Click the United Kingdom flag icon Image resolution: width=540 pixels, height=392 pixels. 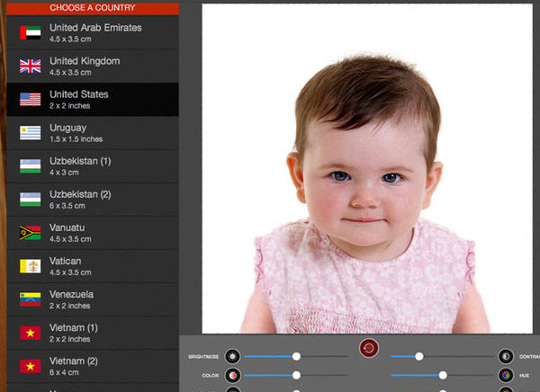tap(31, 66)
